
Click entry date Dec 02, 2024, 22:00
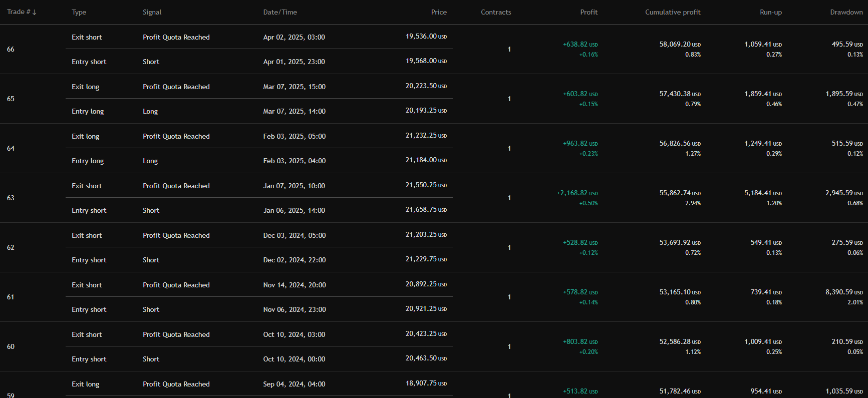click(x=295, y=260)
